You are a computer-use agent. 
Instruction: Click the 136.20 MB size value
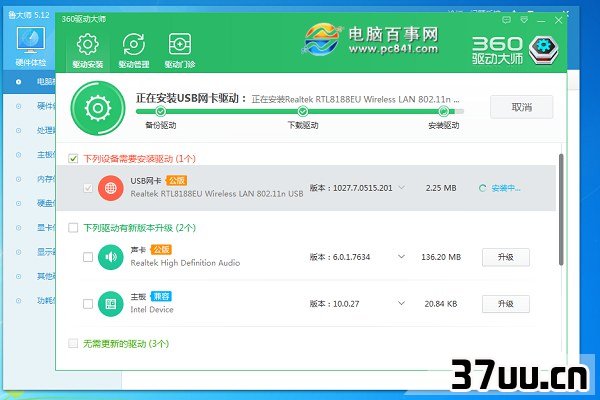tap(441, 257)
